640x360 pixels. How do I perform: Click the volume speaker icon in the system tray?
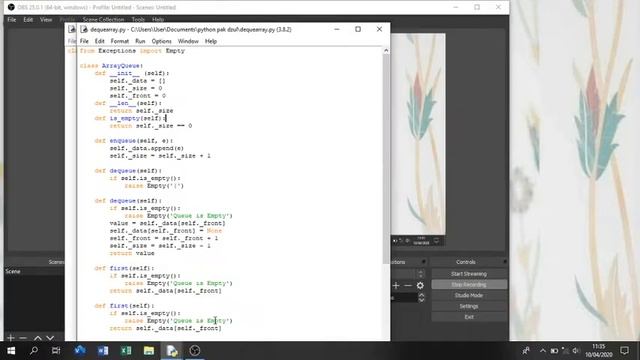pyautogui.click(x=576, y=351)
